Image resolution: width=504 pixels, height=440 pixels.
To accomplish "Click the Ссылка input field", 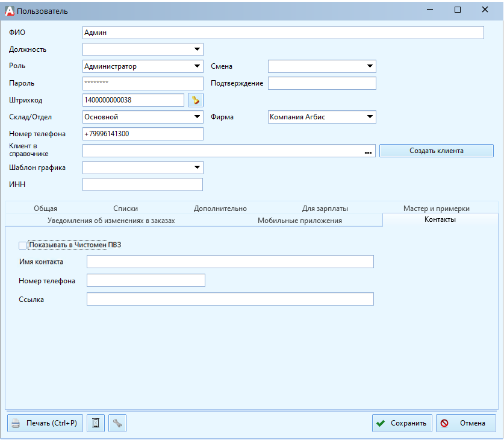I will tap(230, 299).
